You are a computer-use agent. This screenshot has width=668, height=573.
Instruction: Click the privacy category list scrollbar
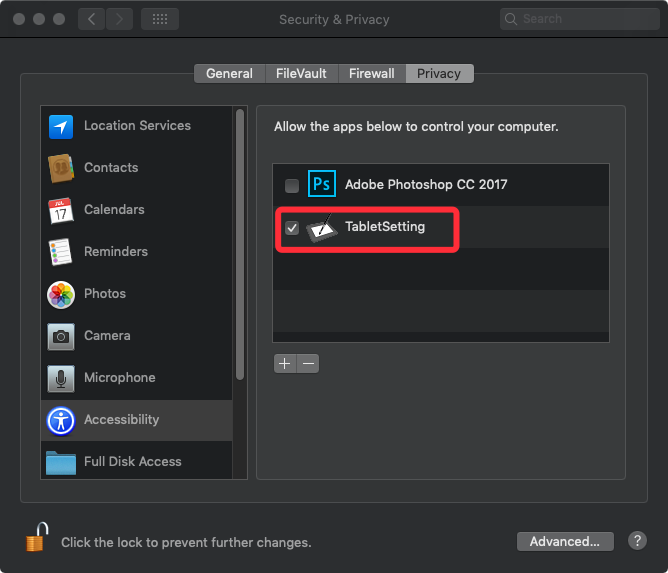[x=240, y=245]
